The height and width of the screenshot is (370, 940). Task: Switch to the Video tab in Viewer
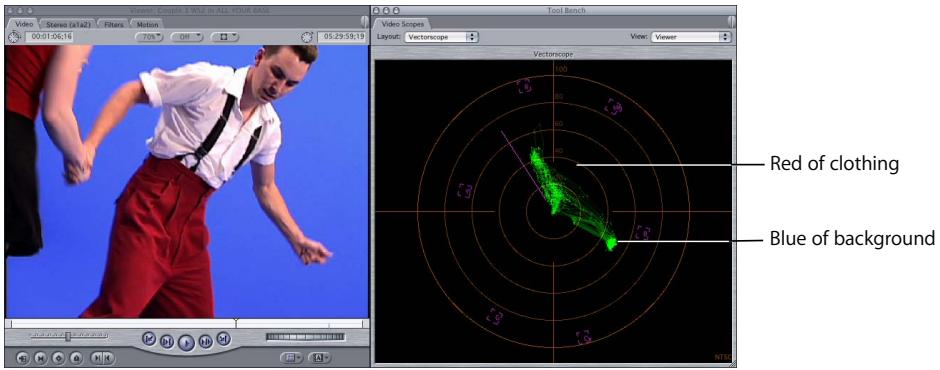coord(23,24)
